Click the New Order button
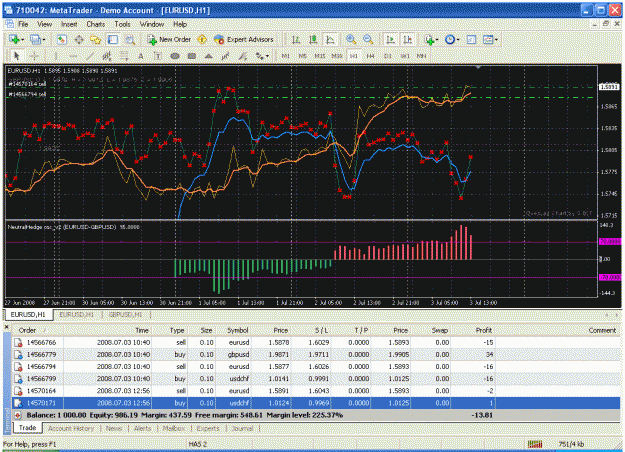 tap(169, 39)
